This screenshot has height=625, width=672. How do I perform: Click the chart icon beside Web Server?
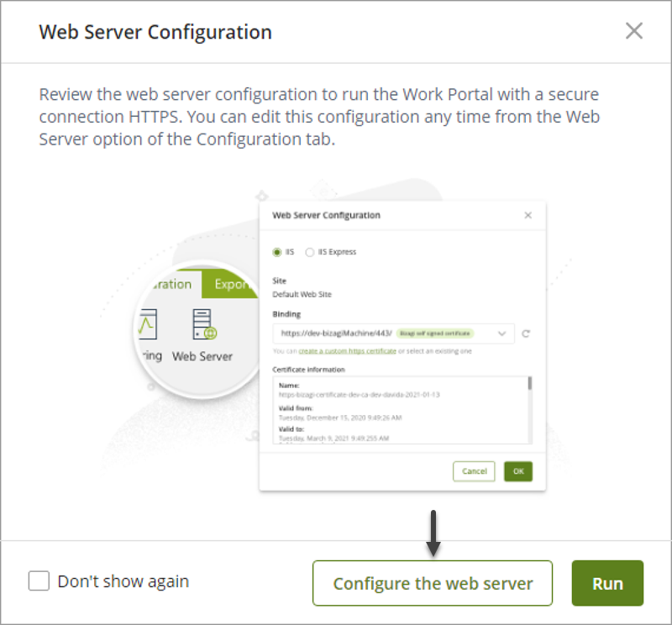[148, 324]
